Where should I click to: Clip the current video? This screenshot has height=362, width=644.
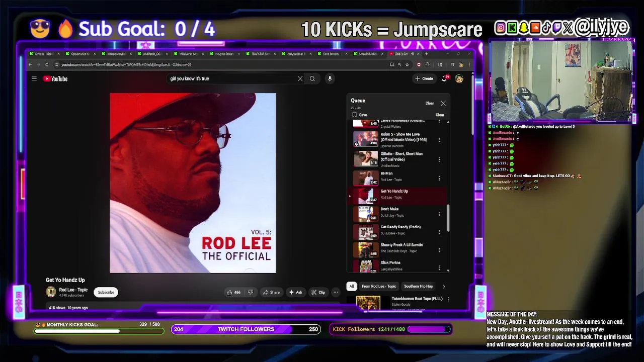318,292
